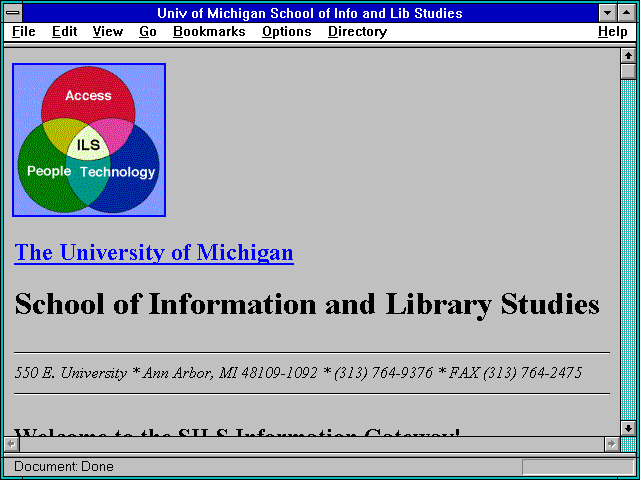Open the Options menu
This screenshot has width=640, height=480.
coord(287,32)
